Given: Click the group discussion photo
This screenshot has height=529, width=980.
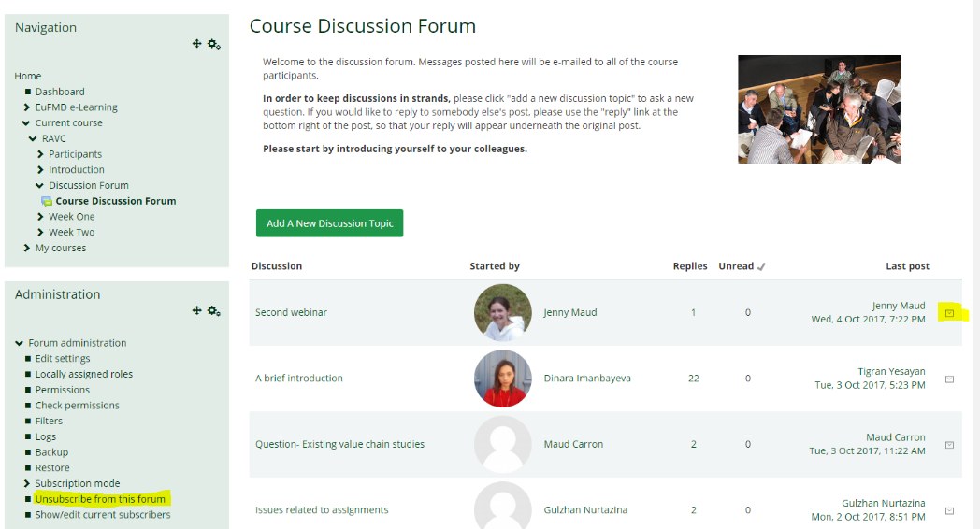Looking at the screenshot, I should coord(819,109).
